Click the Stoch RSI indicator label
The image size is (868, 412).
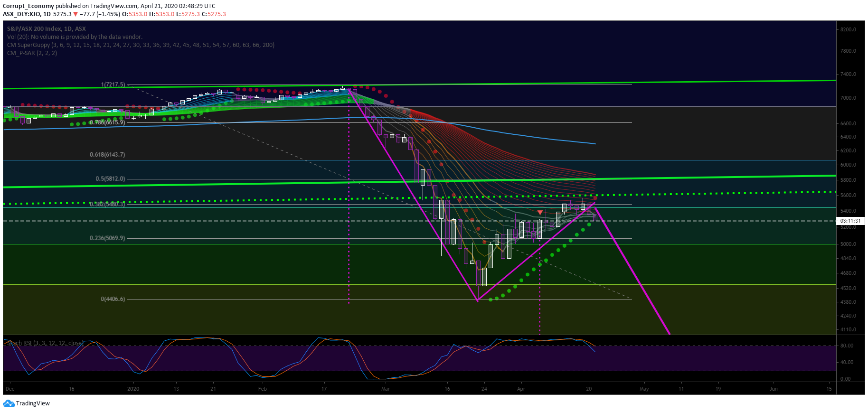click(x=45, y=343)
